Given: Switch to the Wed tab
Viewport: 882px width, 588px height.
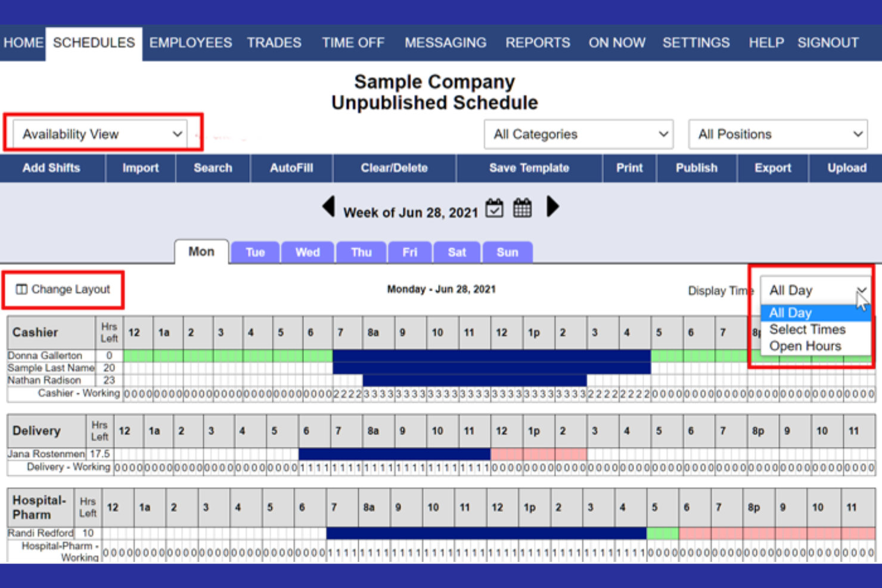Looking at the screenshot, I should [x=308, y=251].
